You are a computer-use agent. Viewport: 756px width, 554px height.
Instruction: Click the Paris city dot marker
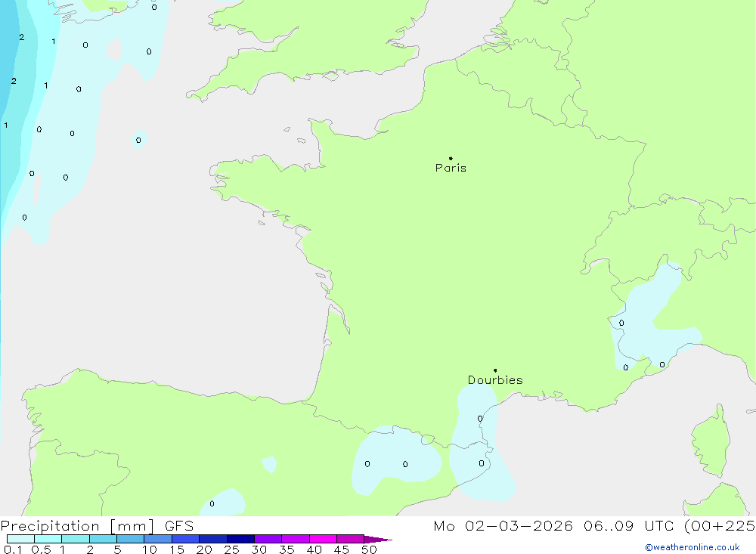point(451,158)
